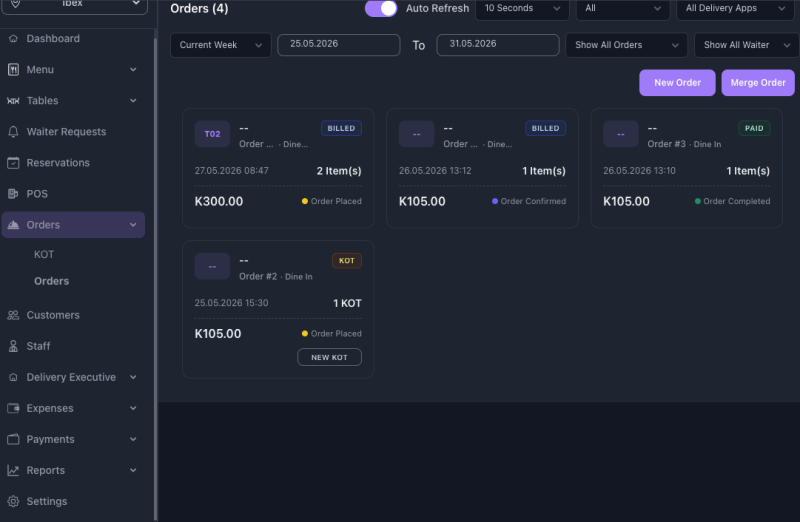Open the Current Week range dropdown
The height and width of the screenshot is (522, 800).
(x=221, y=45)
